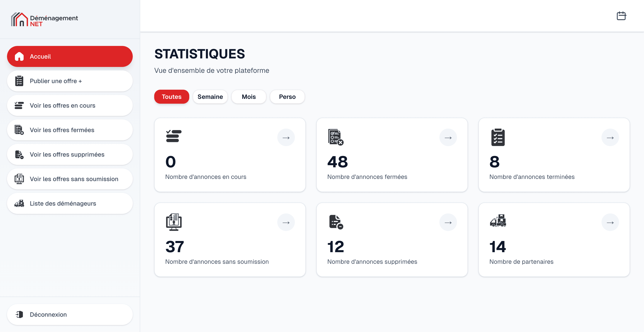Select the clipboard icon for Publier une offre
Viewport: 644px width, 332px height.
click(x=19, y=81)
